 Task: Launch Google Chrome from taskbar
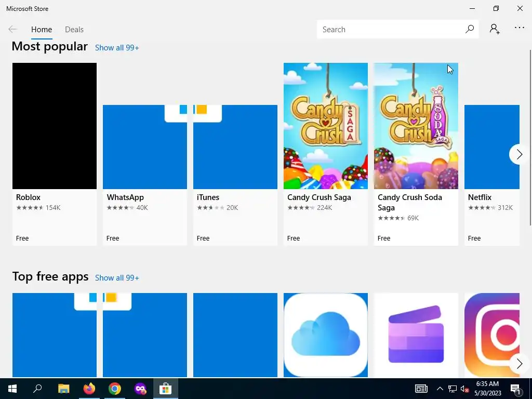pos(115,389)
